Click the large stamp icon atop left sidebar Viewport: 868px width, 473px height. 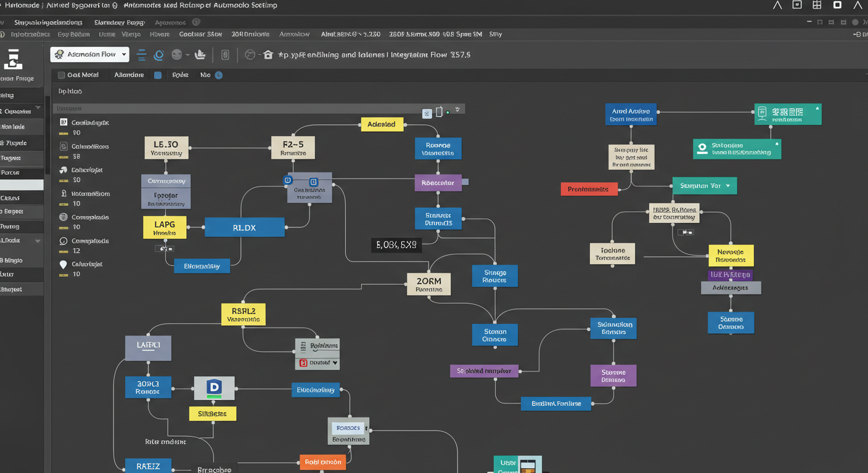(13, 59)
